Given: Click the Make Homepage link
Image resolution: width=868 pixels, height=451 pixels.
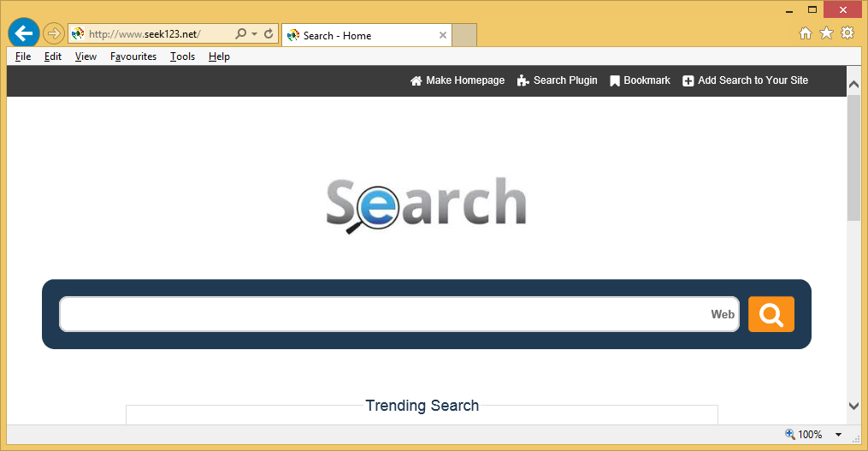Looking at the screenshot, I should (465, 80).
